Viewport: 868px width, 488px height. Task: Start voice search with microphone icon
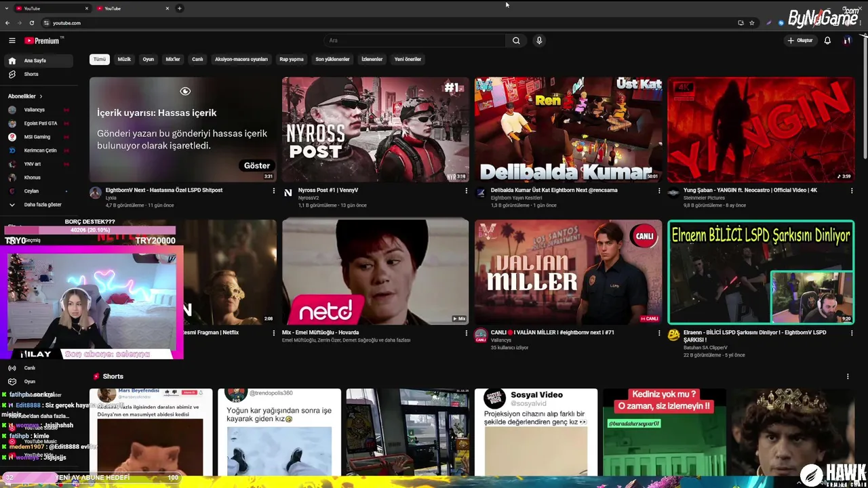[x=539, y=41]
